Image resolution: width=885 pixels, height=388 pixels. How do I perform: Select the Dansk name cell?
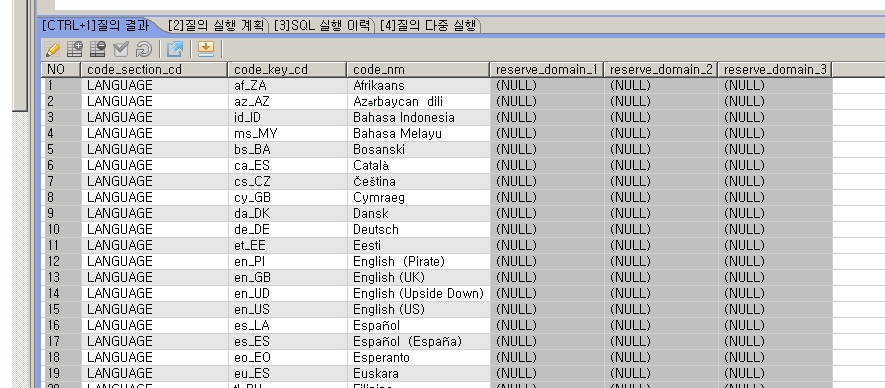pyautogui.click(x=418, y=213)
